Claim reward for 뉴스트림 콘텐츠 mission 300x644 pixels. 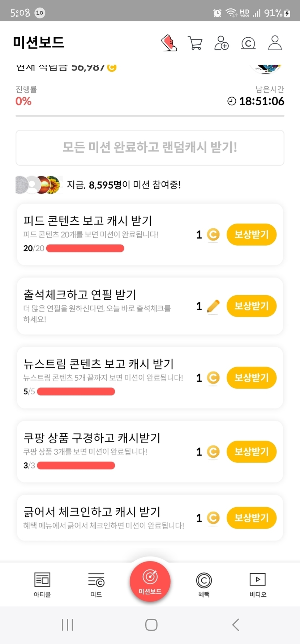coord(252,378)
